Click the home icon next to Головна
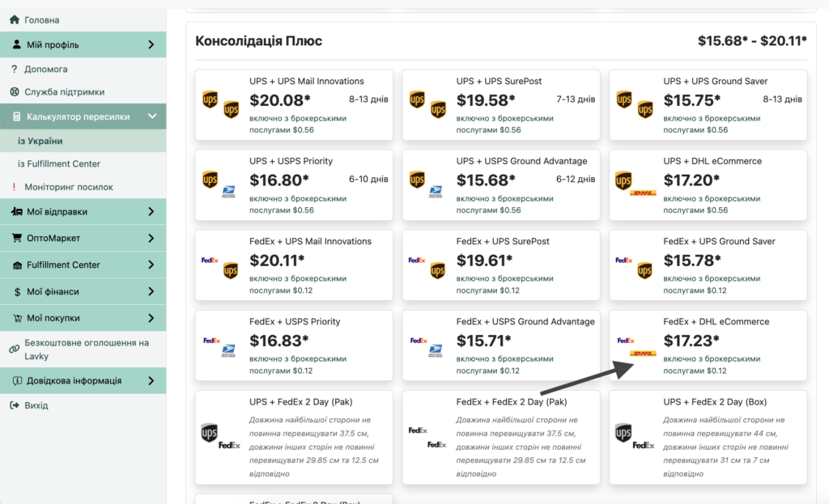 tap(15, 19)
